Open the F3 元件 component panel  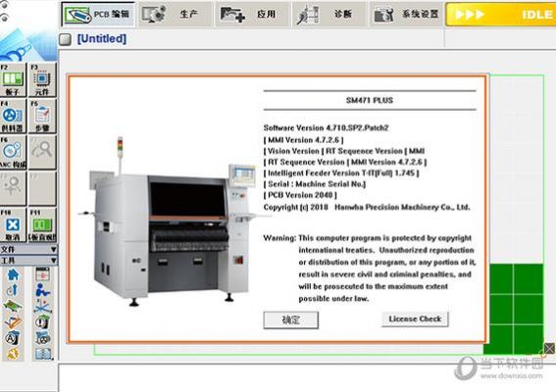[42, 79]
